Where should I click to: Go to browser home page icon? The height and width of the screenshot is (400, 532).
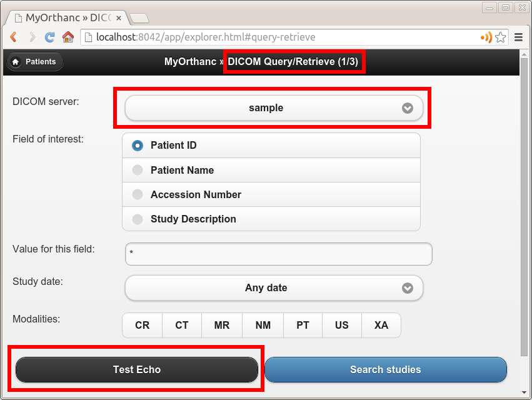tap(68, 37)
